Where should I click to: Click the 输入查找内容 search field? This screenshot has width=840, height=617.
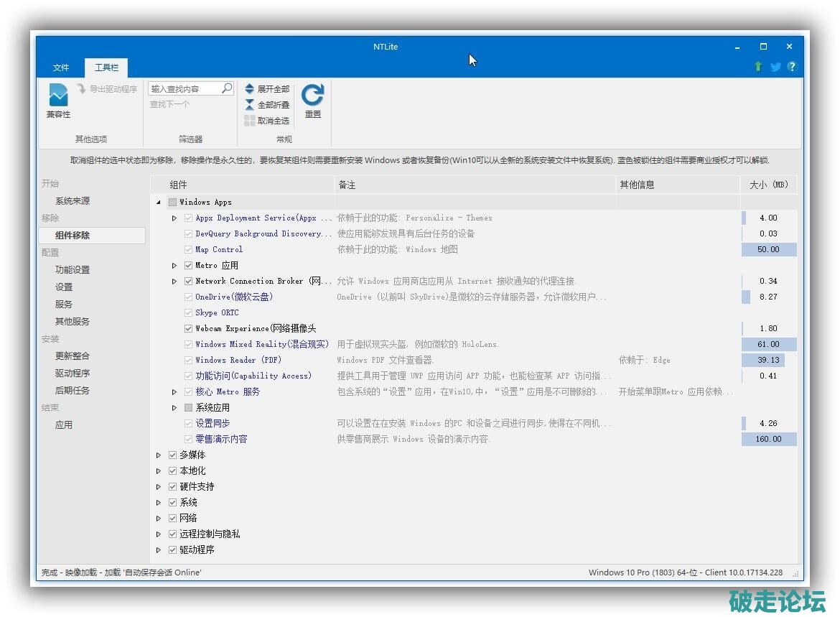coord(184,89)
